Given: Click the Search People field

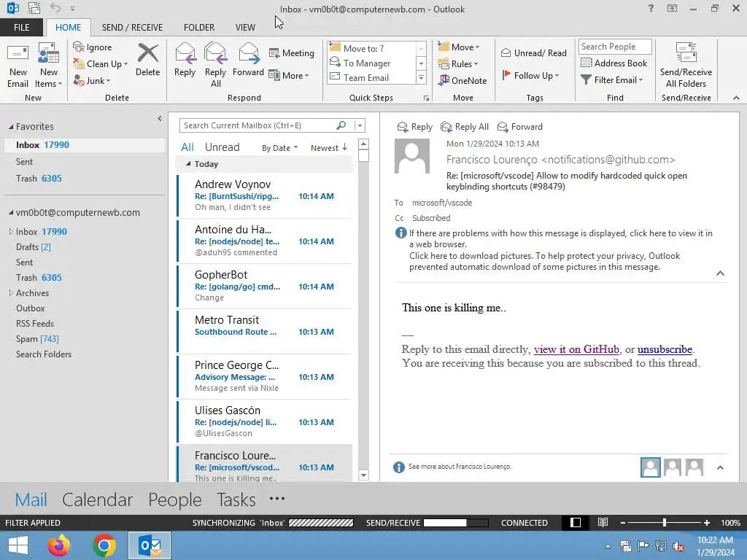Looking at the screenshot, I should 614,46.
